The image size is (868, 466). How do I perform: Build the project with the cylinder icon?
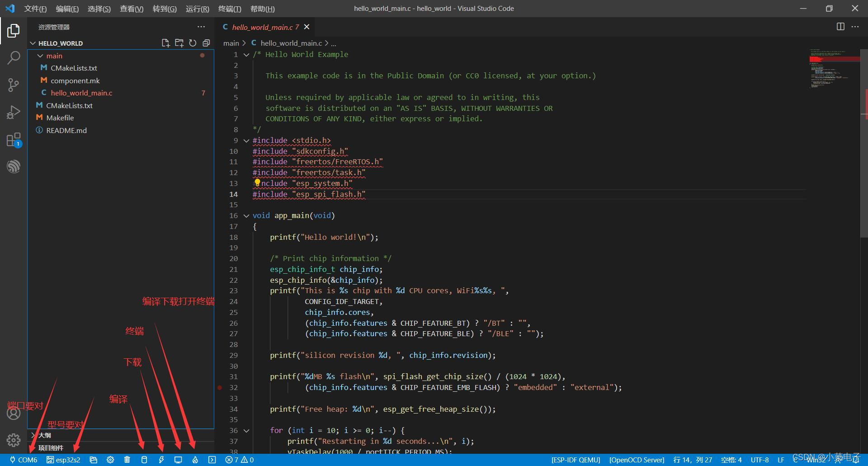pos(144,460)
